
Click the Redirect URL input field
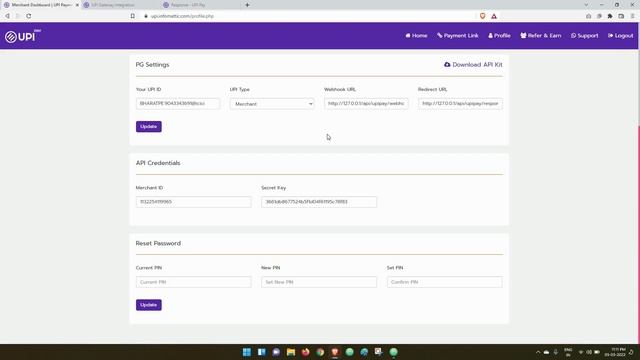(460, 104)
